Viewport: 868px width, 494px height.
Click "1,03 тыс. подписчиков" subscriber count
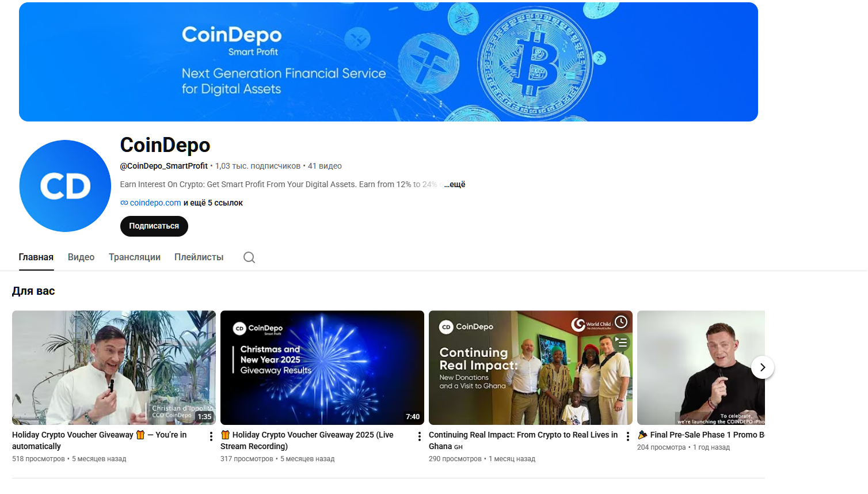[258, 166]
